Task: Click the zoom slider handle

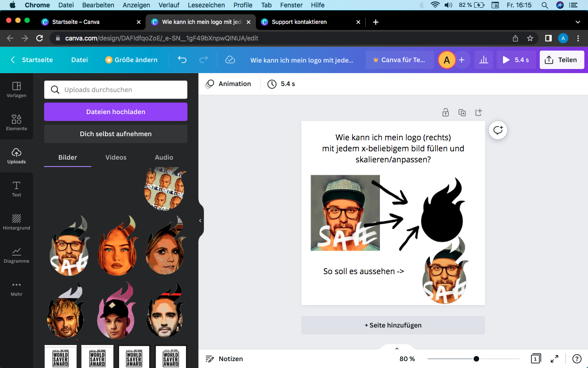Action: 476,359
